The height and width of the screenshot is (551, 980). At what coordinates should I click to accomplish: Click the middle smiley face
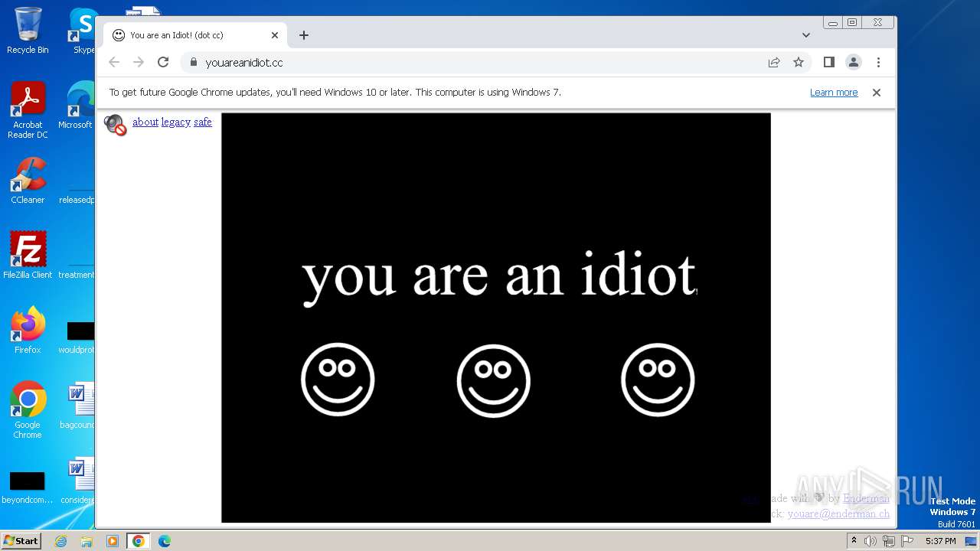point(494,380)
